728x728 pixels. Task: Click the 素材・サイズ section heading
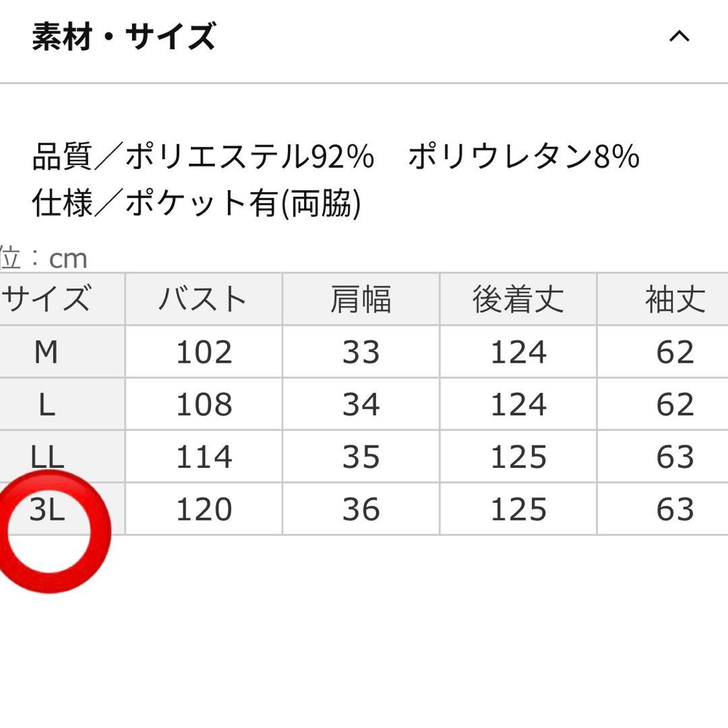coord(124,36)
